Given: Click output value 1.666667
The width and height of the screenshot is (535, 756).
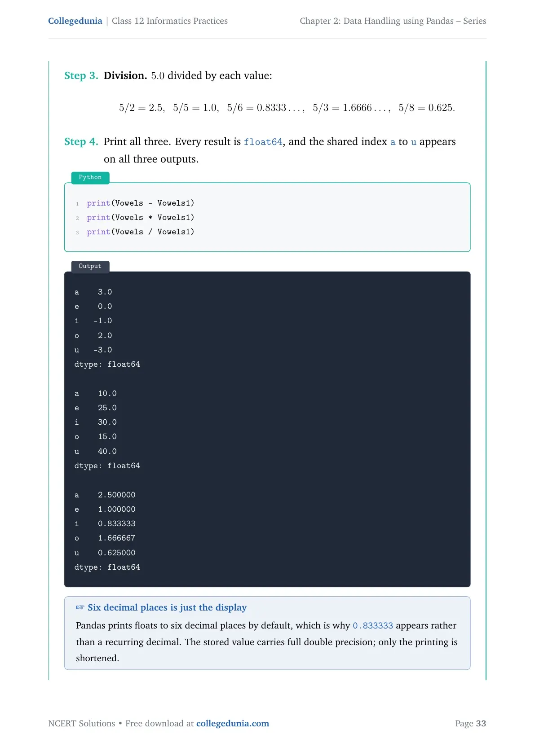Looking at the screenshot, I should (x=117, y=538).
